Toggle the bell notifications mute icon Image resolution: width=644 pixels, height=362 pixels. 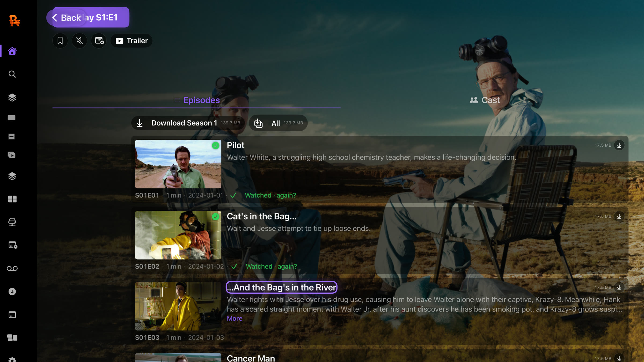pyautogui.click(x=79, y=41)
